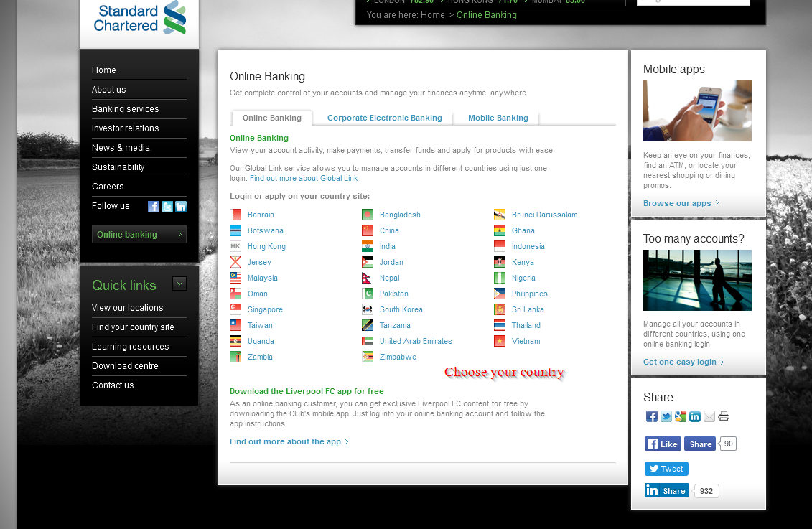This screenshot has height=529, width=812.
Task: Open the Zimbabwe country link
Action: (398, 357)
